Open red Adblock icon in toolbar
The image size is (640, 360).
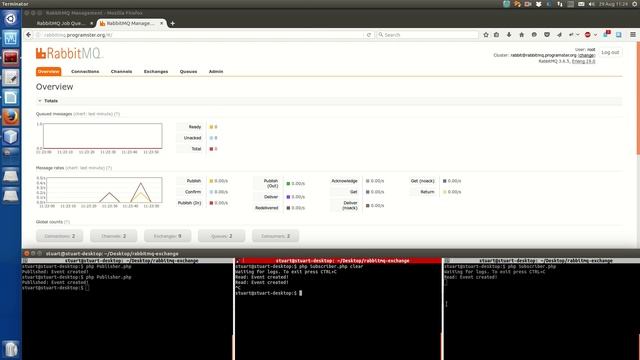coord(587,35)
